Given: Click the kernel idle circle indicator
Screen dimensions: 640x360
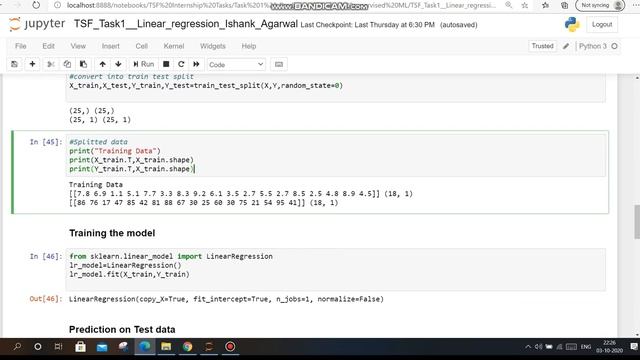Looking at the screenshot, I should pos(614,46).
